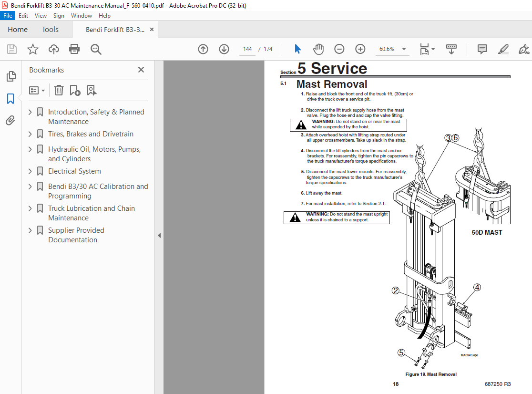Open the Window menu
Image resolution: width=532 pixels, height=394 pixels.
point(82,16)
